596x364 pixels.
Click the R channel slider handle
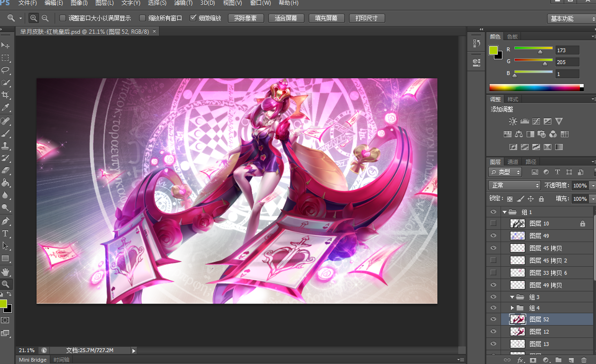[540, 52]
